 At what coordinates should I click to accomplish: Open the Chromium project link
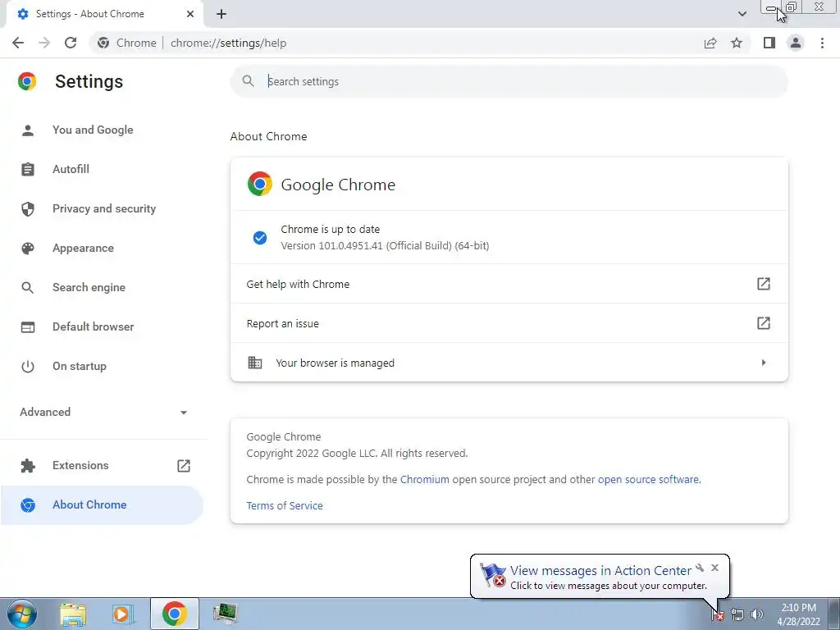(424, 479)
